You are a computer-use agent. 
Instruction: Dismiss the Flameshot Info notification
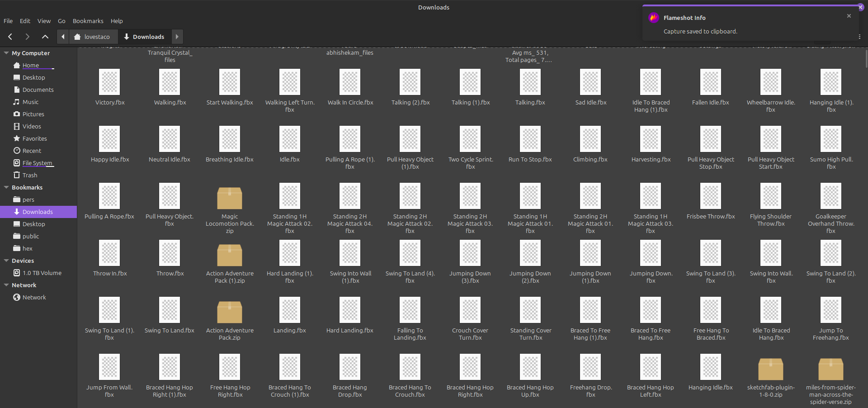coord(849,16)
